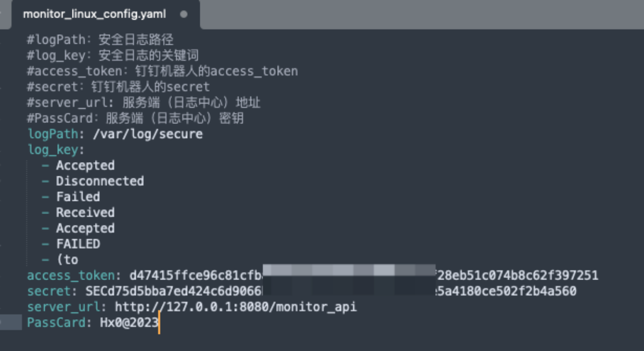Click the unsaved-changes dot on the tab
The width and height of the screenshot is (644, 351).
click(x=184, y=14)
